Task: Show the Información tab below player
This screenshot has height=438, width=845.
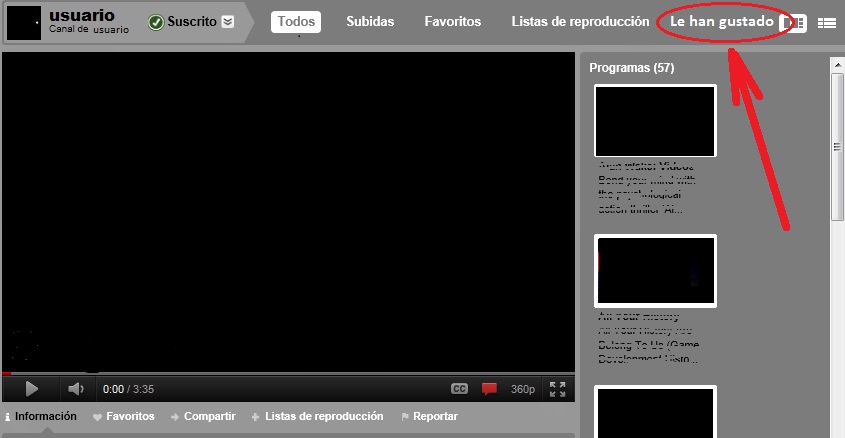Action: pyautogui.click(x=41, y=416)
